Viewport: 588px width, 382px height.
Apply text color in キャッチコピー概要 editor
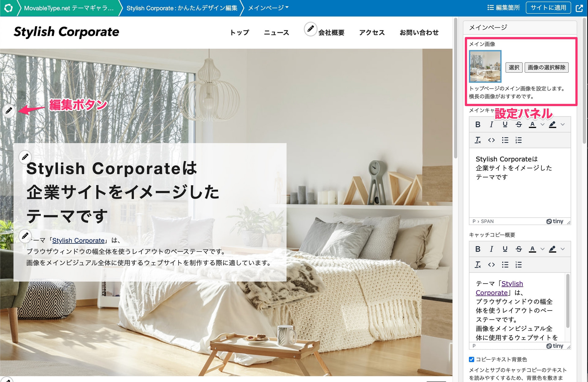coord(533,249)
